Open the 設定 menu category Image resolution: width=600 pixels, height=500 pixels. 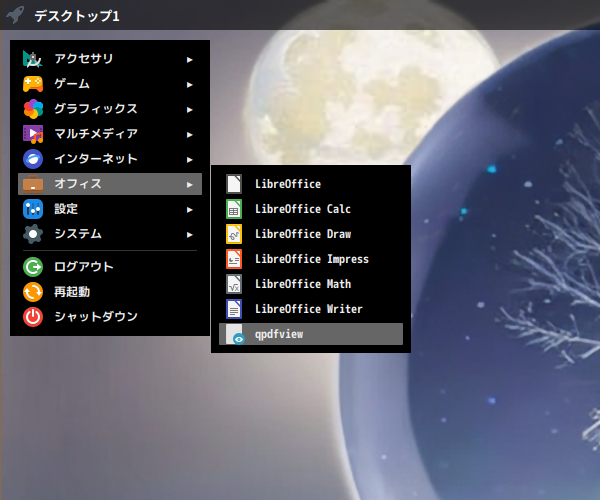point(110,209)
